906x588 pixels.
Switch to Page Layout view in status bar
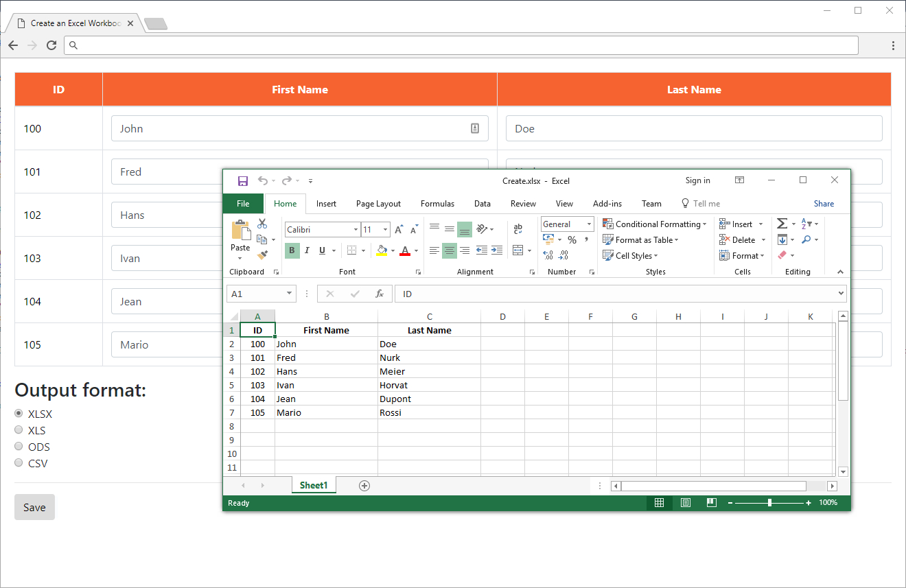685,503
